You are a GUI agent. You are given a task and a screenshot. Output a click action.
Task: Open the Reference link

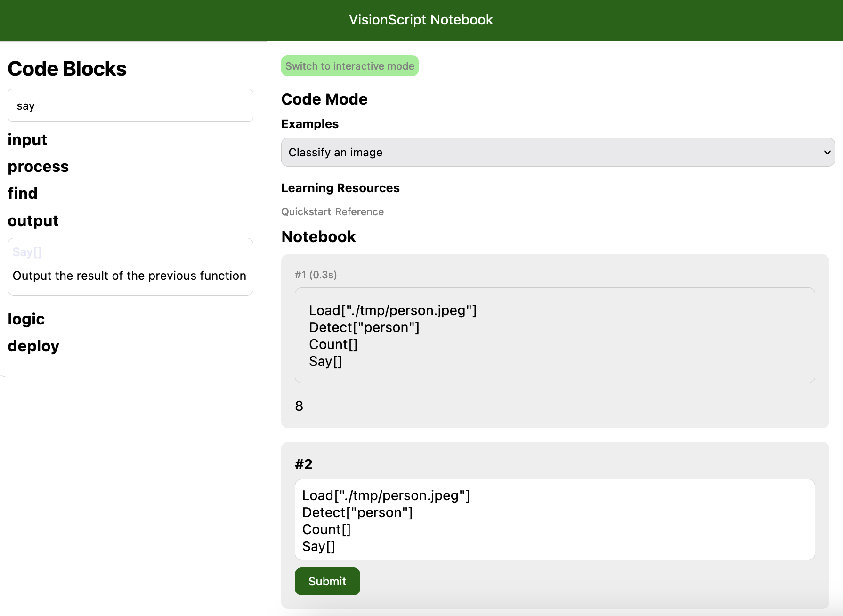coord(359,212)
